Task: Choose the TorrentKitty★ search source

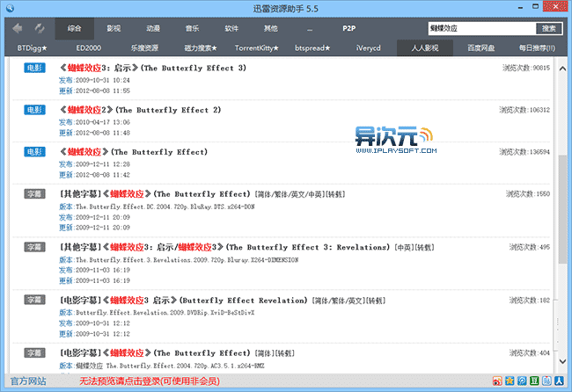Action: [x=257, y=48]
